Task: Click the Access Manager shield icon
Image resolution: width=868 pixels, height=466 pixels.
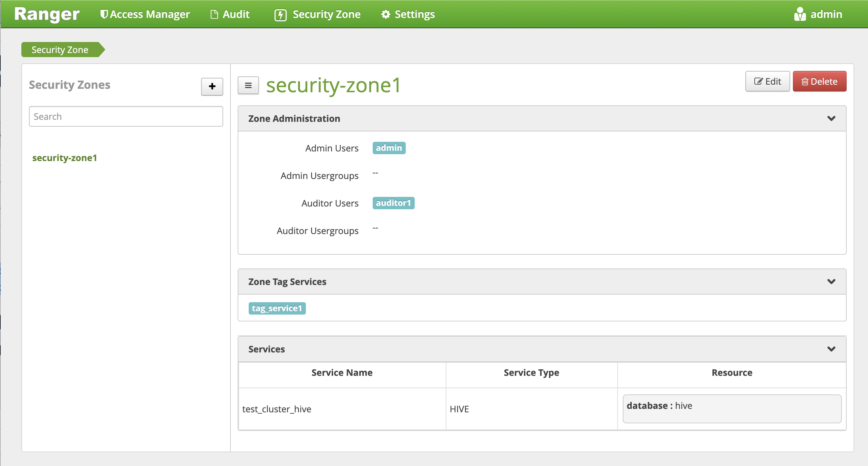Action: click(103, 14)
